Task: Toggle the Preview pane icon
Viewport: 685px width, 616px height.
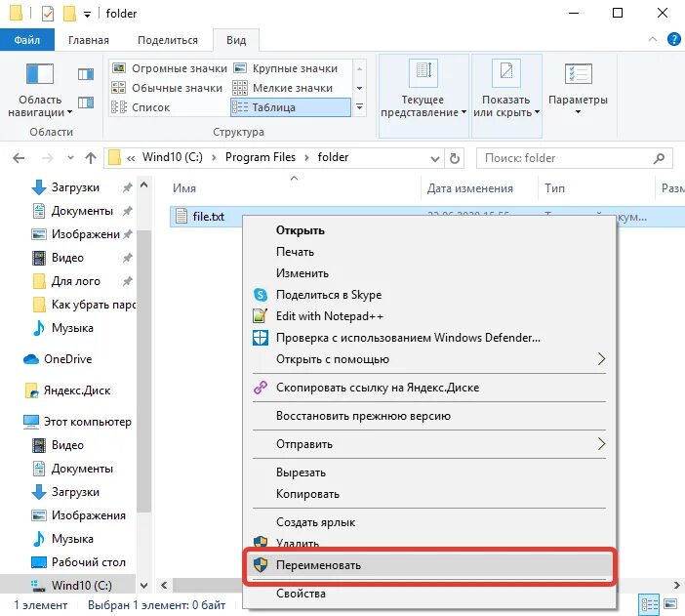Action: click(x=86, y=74)
